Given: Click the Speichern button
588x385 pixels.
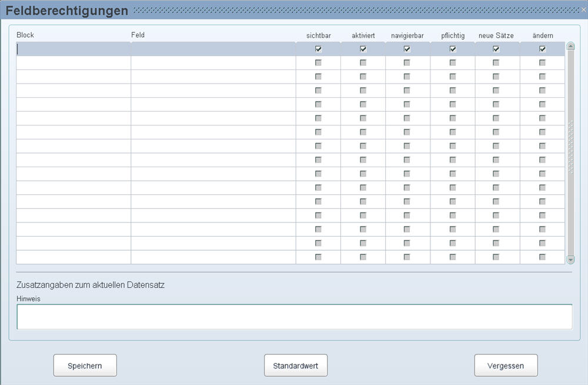Looking at the screenshot, I should [85, 366].
